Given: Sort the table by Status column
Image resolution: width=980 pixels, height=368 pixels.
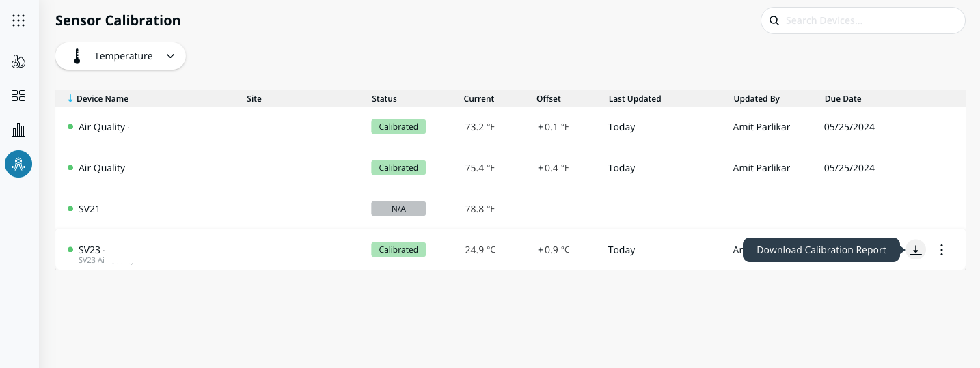Looking at the screenshot, I should pos(384,99).
